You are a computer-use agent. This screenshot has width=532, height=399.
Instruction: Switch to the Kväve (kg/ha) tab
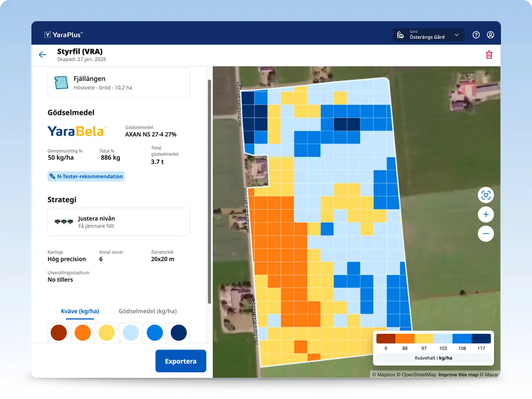click(x=80, y=311)
